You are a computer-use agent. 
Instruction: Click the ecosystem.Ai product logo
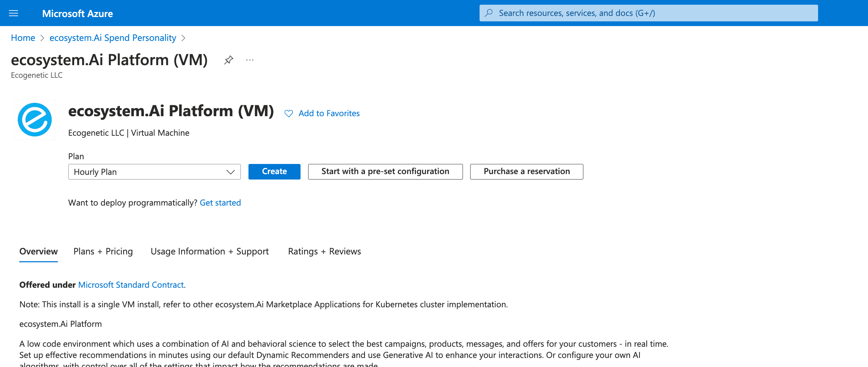pyautogui.click(x=35, y=119)
